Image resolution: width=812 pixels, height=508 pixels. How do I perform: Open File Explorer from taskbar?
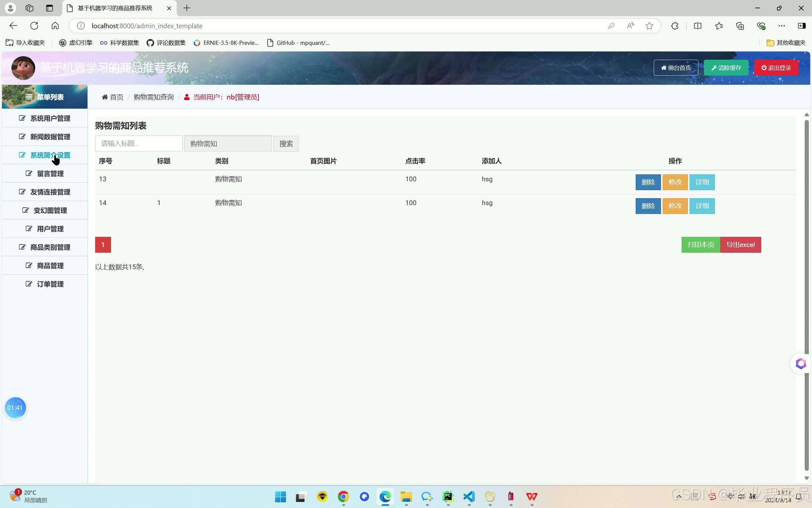pos(406,496)
